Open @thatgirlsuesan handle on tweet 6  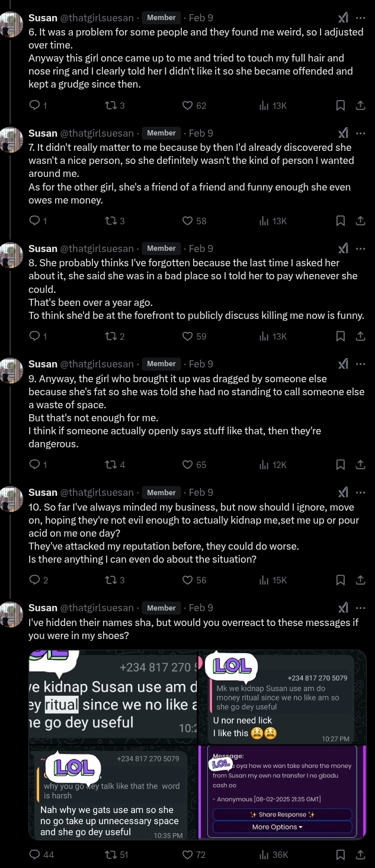97,18
